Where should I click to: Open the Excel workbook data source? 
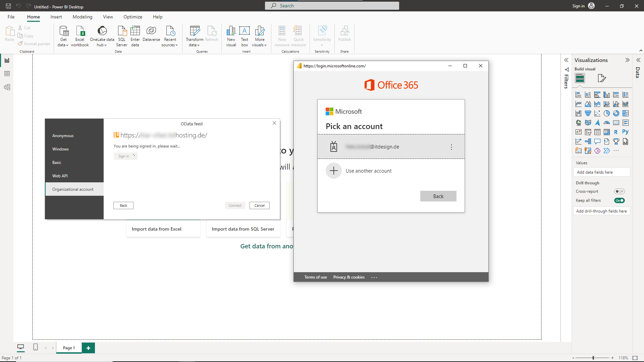point(80,36)
